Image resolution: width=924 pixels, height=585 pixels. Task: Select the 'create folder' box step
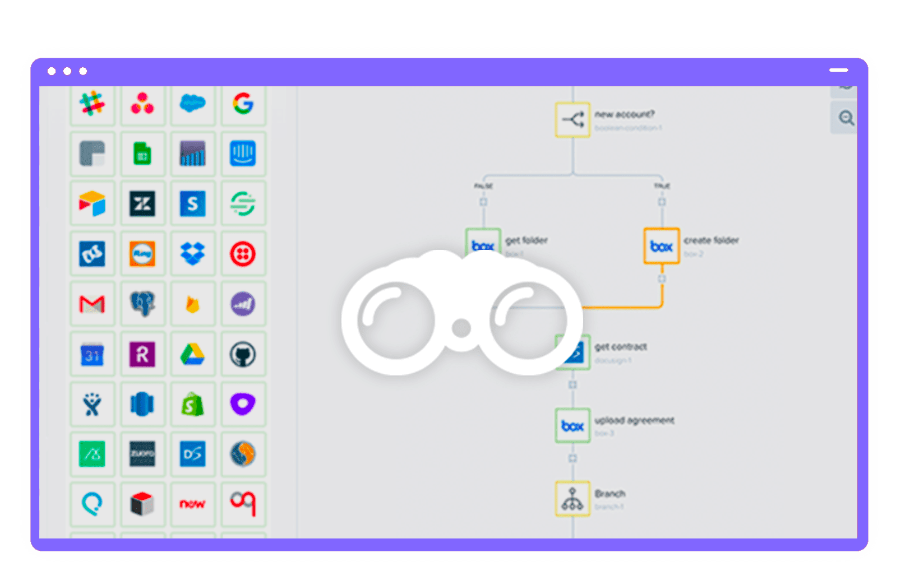coord(662,245)
